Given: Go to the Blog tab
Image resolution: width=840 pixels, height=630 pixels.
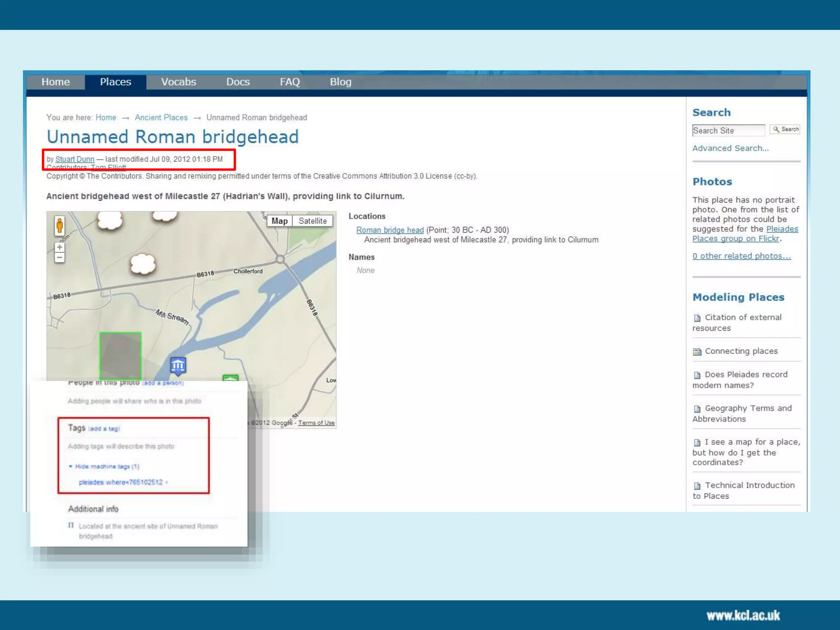Looking at the screenshot, I should point(340,82).
